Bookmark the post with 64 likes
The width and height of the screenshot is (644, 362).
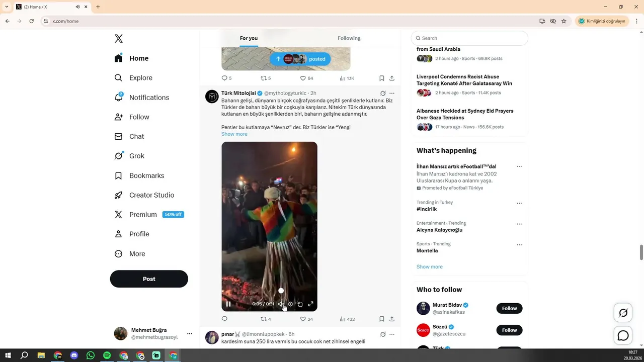click(382, 78)
